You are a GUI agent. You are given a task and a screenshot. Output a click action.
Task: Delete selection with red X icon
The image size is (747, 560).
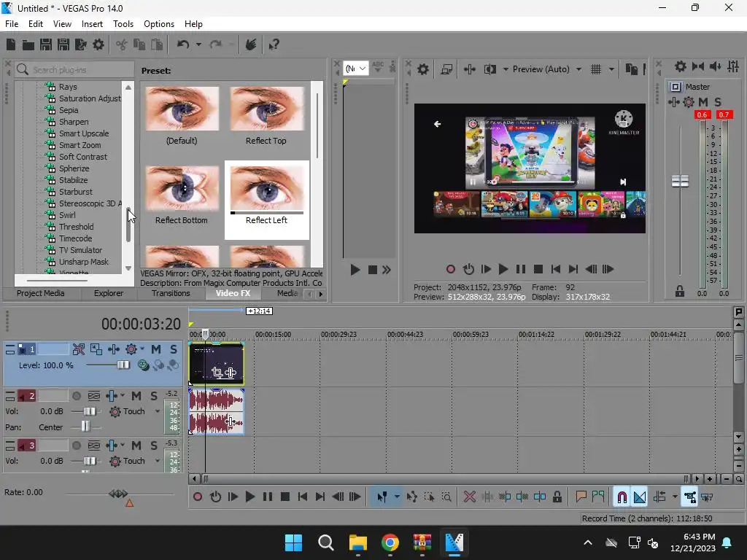pos(469,497)
